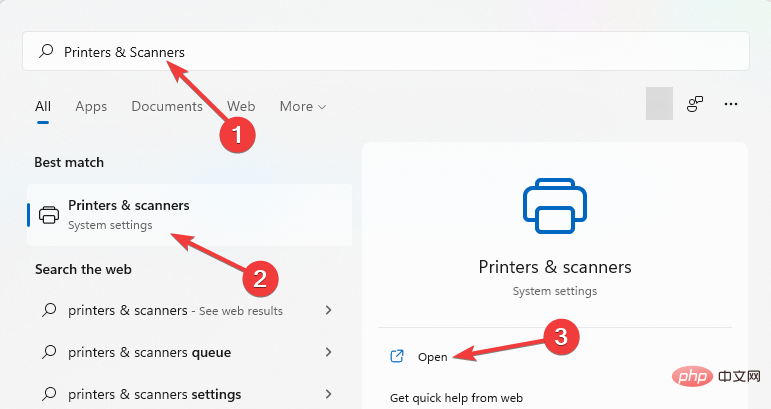The height and width of the screenshot is (409, 771).
Task: Expand arrow for printers & scanners settings
Action: [x=328, y=394]
